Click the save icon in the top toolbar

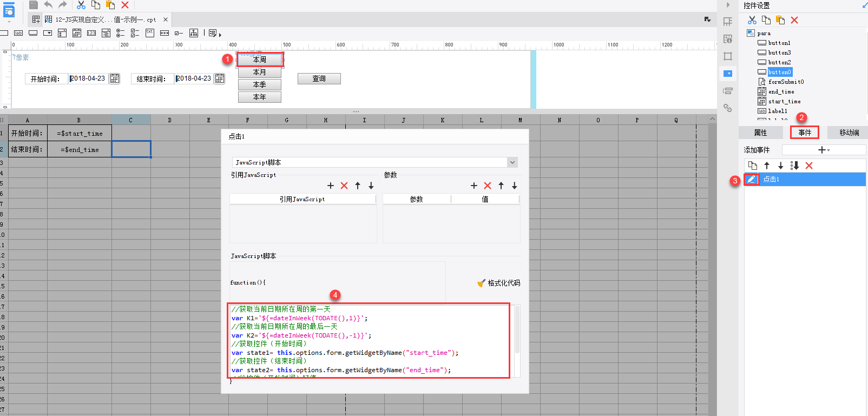click(x=34, y=5)
